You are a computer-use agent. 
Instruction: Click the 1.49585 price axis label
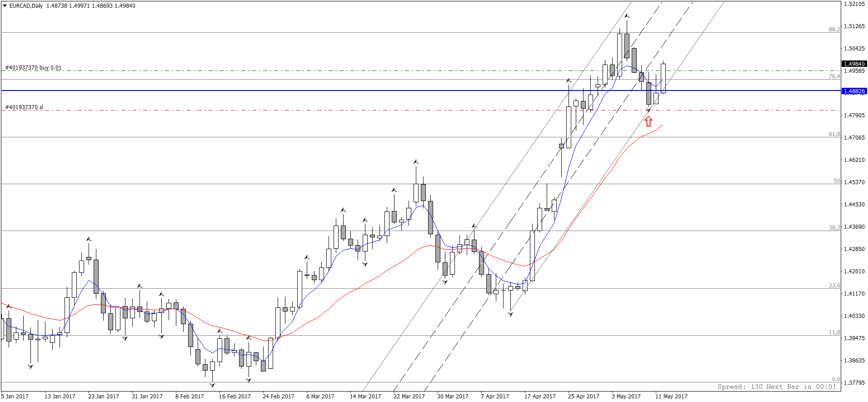(854, 71)
